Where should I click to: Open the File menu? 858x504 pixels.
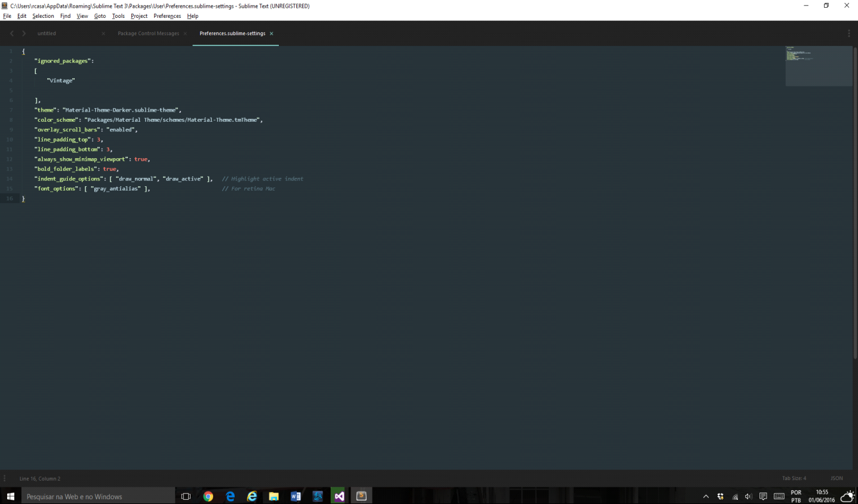[x=7, y=16]
